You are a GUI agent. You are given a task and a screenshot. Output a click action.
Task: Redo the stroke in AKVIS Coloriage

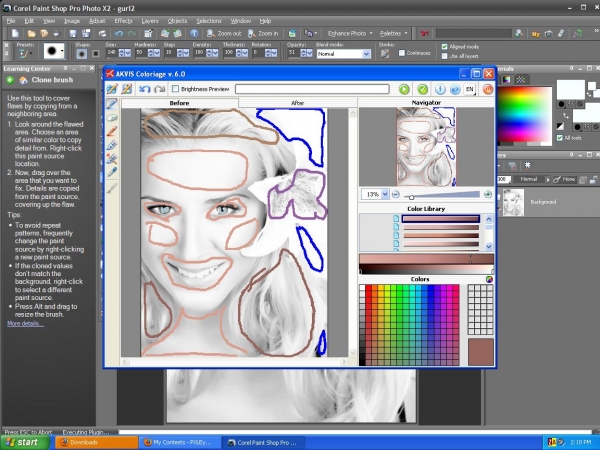point(159,89)
